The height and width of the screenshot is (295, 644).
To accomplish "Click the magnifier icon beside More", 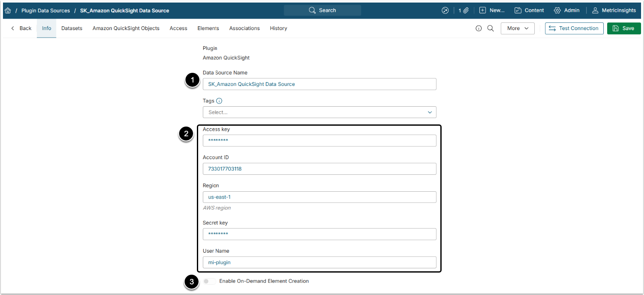I will pos(491,28).
